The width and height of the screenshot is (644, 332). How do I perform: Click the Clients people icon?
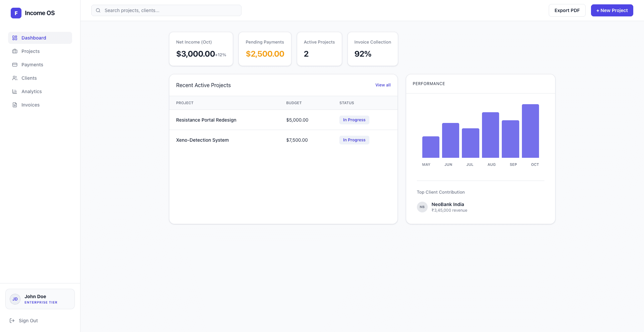(x=15, y=78)
